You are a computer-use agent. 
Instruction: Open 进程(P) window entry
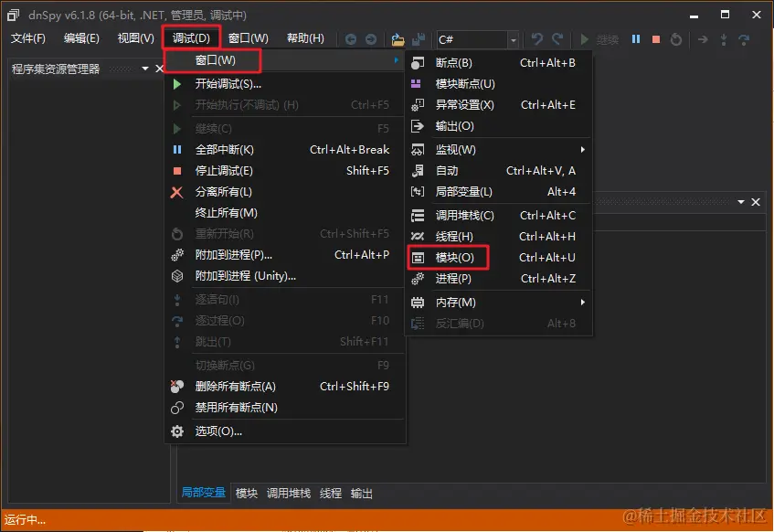(499, 279)
